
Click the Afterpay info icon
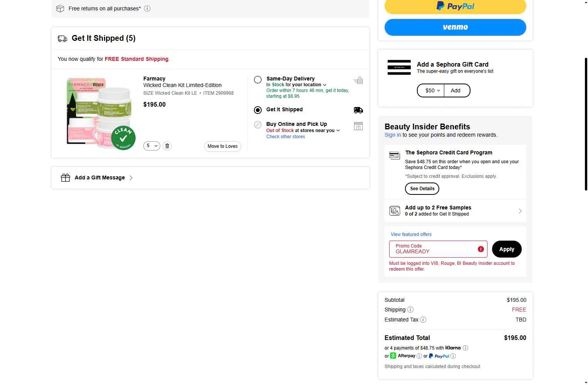[x=419, y=356]
